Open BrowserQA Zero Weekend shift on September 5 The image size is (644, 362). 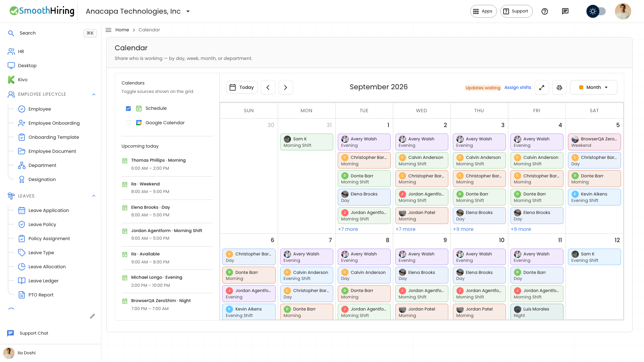coord(594,142)
